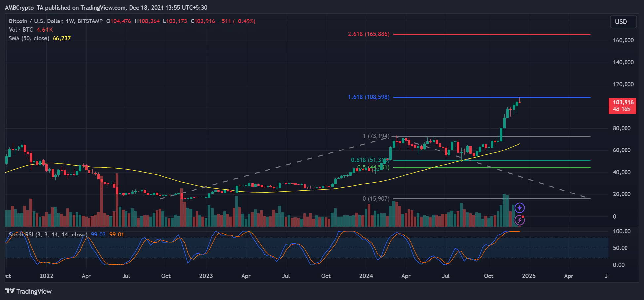Click the Stoch RSI indicator legend
The height and width of the screenshot is (300, 644).
[48, 235]
